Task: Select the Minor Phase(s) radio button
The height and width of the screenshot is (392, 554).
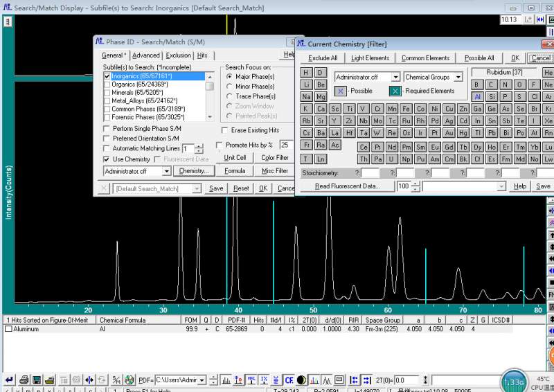Action: tap(229, 87)
